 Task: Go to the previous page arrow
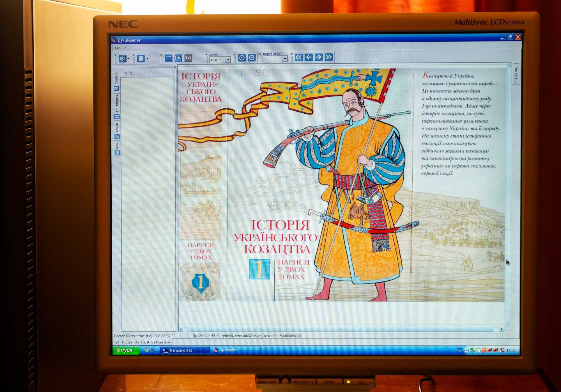point(309,57)
